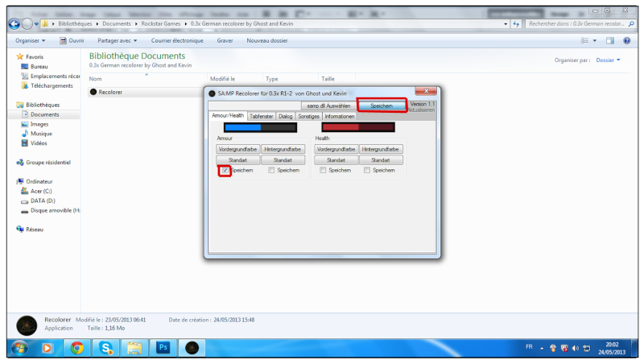Select Bibliothèques in the navigation pane
The height and width of the screenshot is (364, 644).
tap(43, 105)
